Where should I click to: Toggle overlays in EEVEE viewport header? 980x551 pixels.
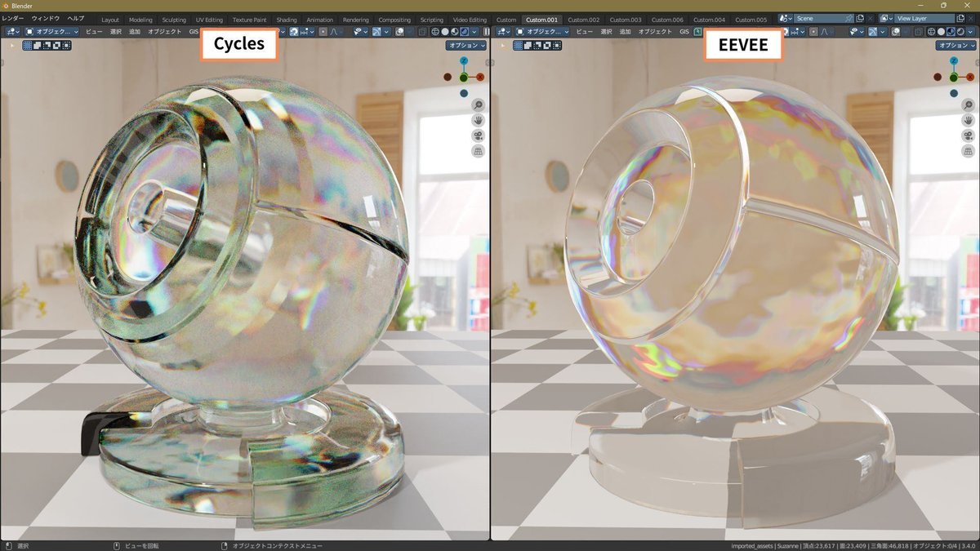pyautogui.click(x=896, y=32)
